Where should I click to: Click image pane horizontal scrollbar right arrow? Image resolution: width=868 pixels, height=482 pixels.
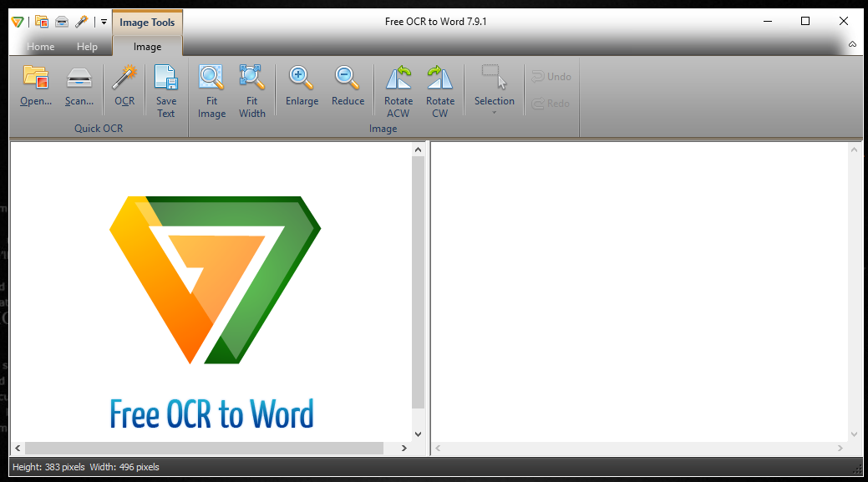pos(404,449)
